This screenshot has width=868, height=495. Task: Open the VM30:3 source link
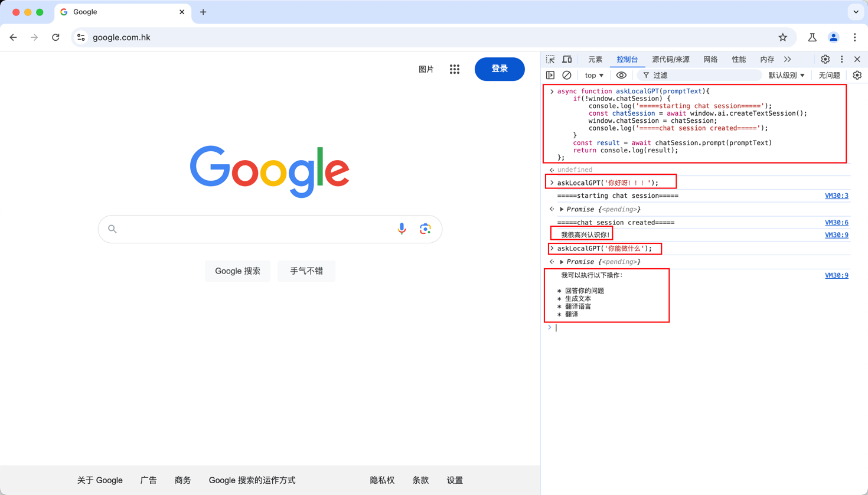[x=837, y=196]
